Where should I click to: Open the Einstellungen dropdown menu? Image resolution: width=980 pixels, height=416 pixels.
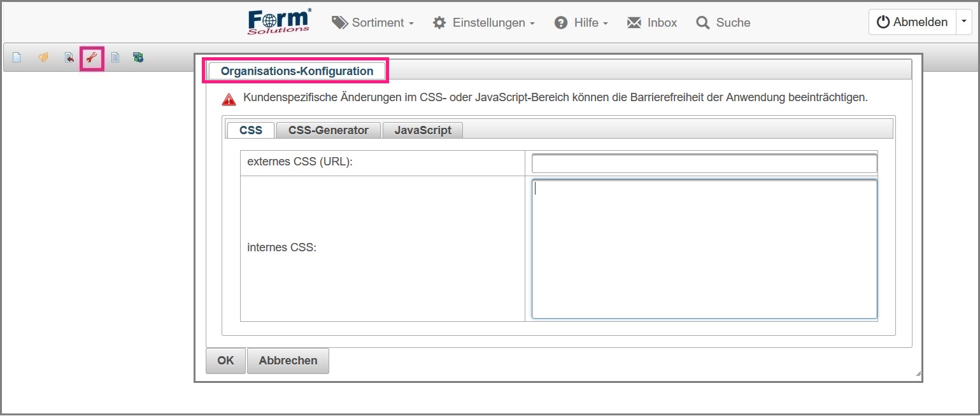click(483, 23)
